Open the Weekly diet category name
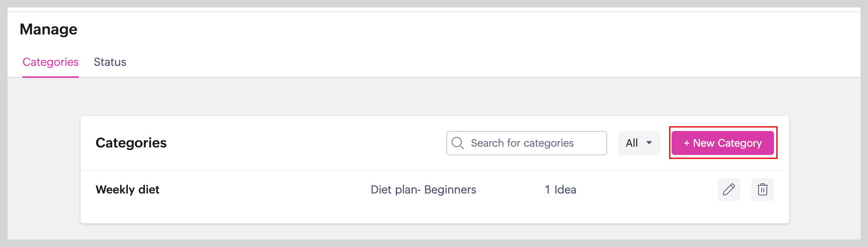The width and height of the screenshot is (868, 247). coord(127,190)
